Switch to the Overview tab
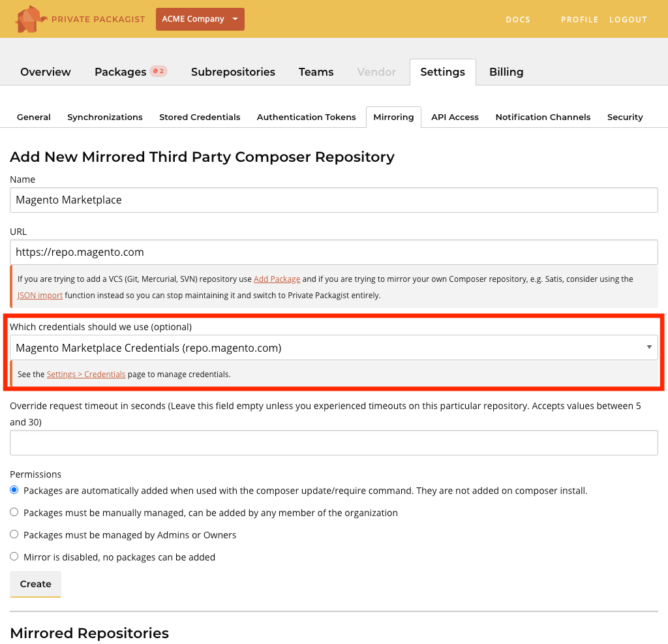 (x=46, y=72)
